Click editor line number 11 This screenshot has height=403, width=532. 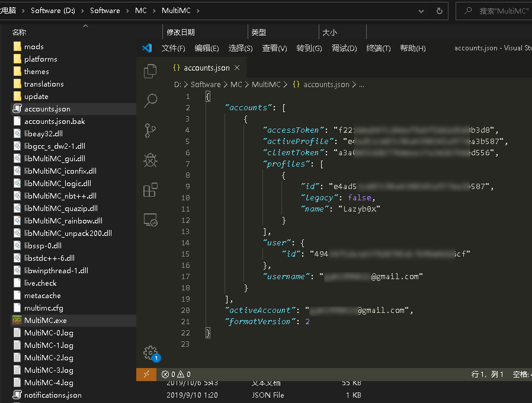click(185, 209)
